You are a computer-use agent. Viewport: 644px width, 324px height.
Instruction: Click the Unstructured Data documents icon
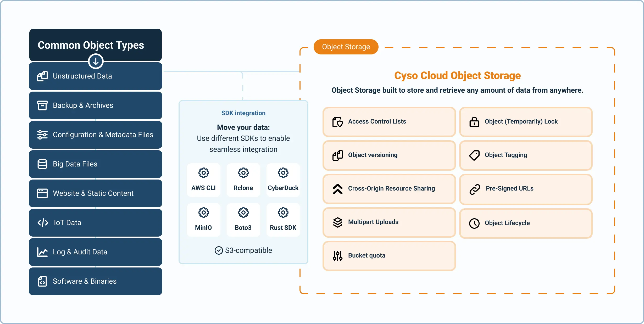42,76
